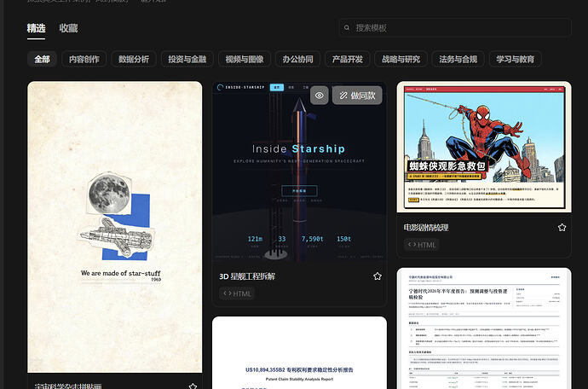This screenshot has height=389, width=588.
Task: Filter templates by 战略与研究
Action: 401,60
